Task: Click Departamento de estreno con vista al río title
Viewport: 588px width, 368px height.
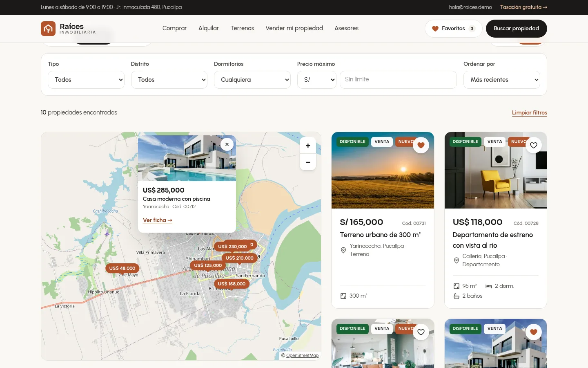Action: pos(493,240)
